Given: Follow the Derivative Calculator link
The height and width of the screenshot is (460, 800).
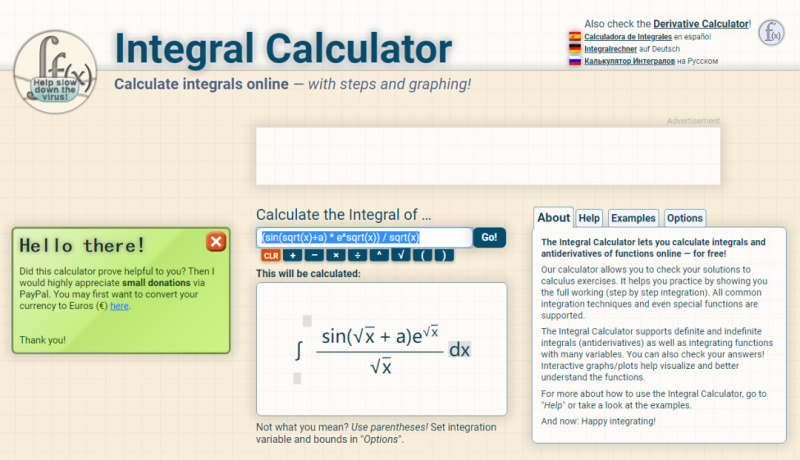Looking at the screenshot, I should (701, 24).
